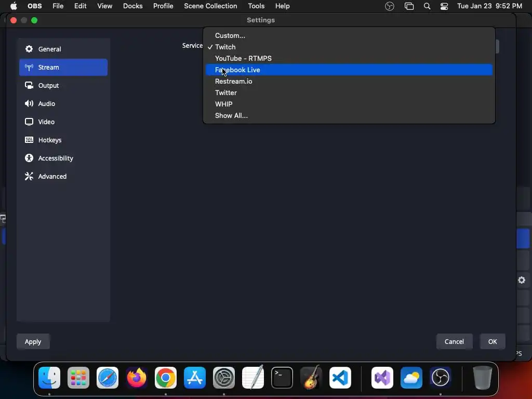
Task: Open Control Center in menu bar
Action: pyautogui.click(x=444, y=6)
